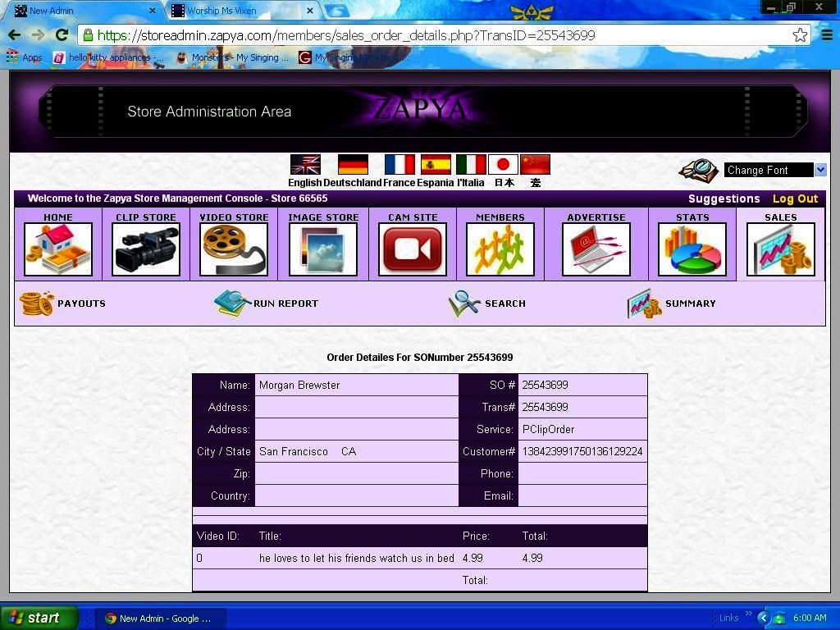The height and width of the screenshot is (630, 840).
Task: Click the taskbar clock showing 6:00 AM
Action: point(810,618)
